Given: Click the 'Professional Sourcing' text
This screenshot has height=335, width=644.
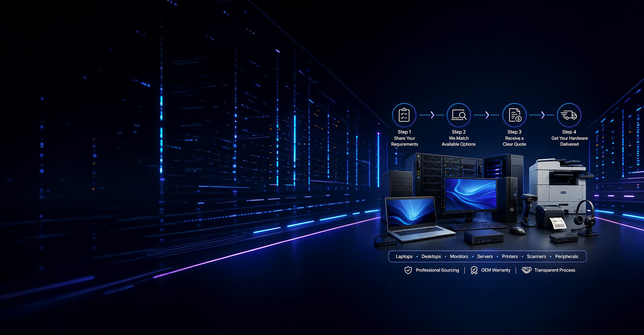Looking at the screenshot, I should pyautogui.click(x=437, y=270).
